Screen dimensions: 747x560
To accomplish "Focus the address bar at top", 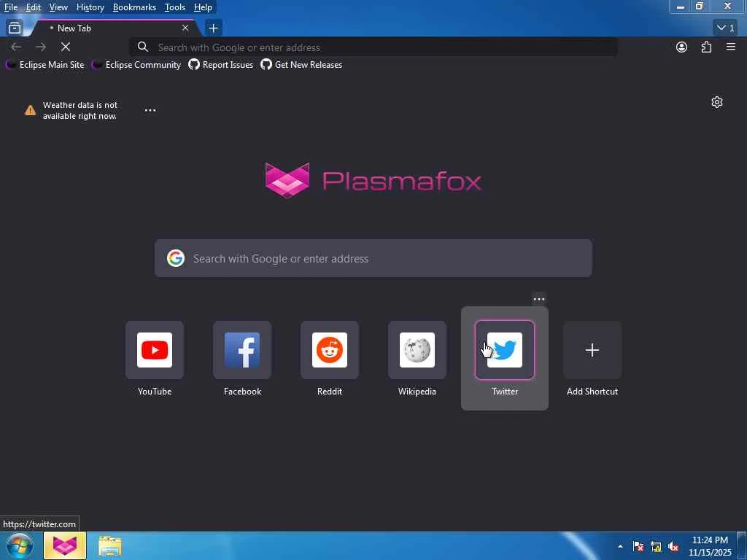I will pos(373,47).
